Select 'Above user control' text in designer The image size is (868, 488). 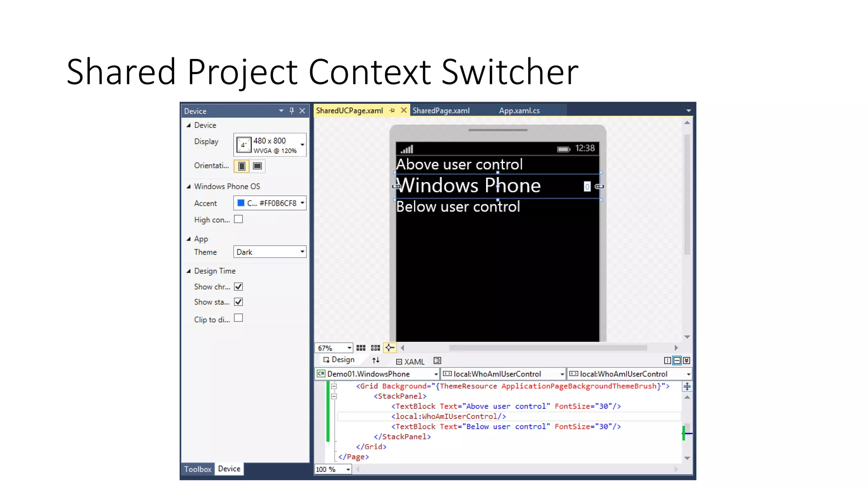459,164
